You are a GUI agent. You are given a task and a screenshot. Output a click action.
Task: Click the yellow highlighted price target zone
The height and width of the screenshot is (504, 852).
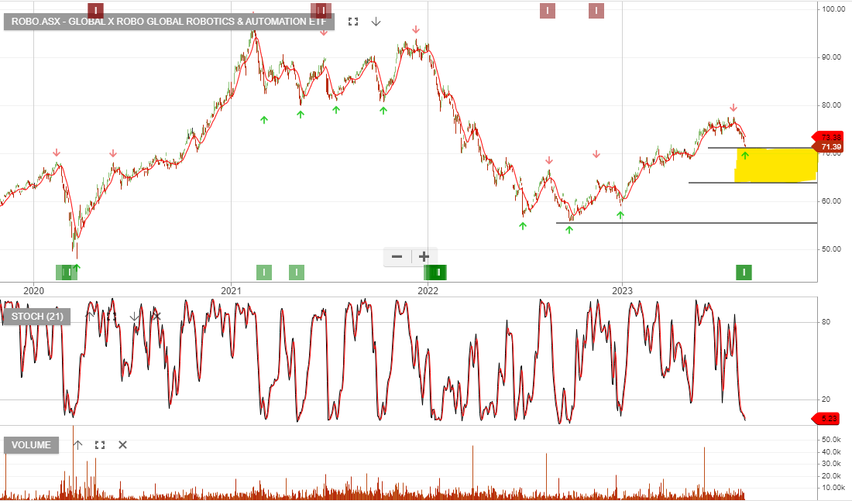point(775,164)
